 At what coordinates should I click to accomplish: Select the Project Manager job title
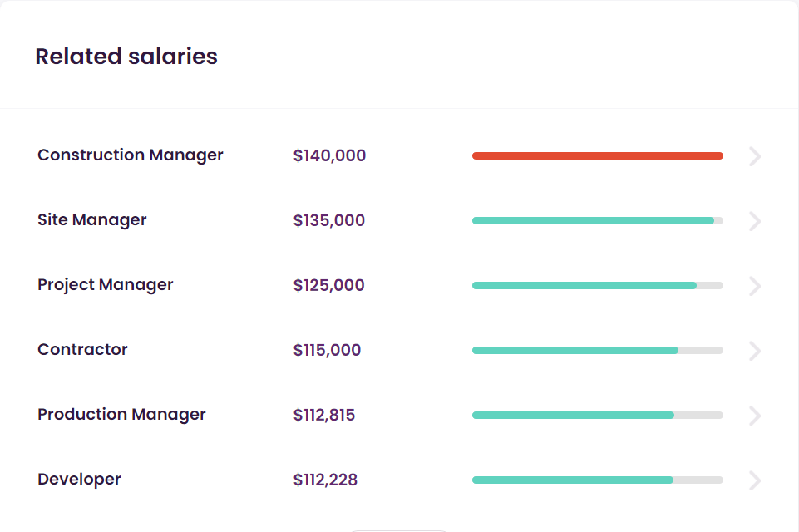pyautogui.click(x=106, y=285)
